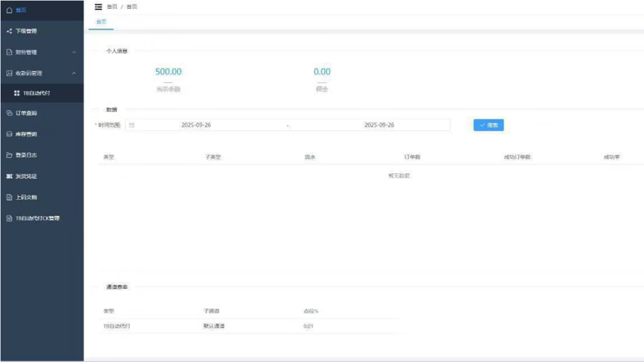Click the 成功率 column header

coord(612,157)
